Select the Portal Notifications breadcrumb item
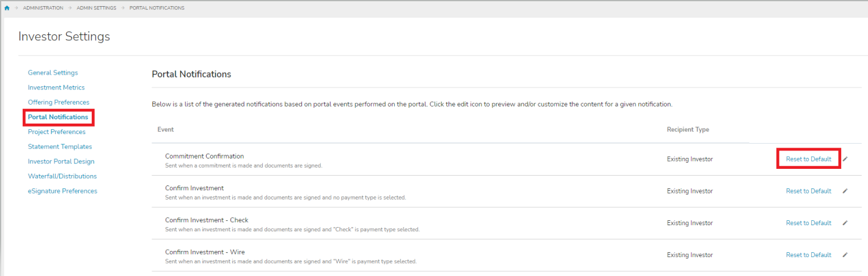868x276 pixels. pos(156,8)
